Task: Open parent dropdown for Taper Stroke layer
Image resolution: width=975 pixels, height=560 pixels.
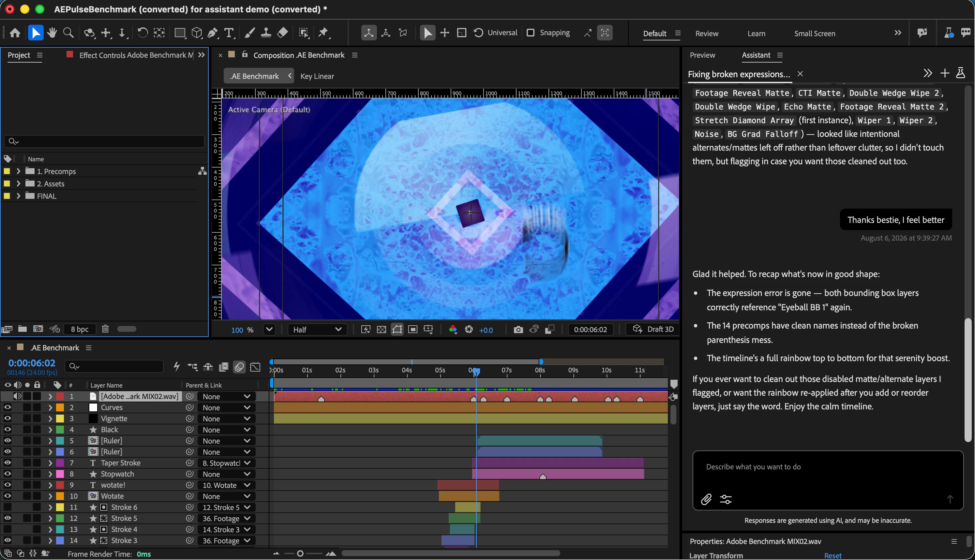Action: pyautogui.click(x=227, y=463)
